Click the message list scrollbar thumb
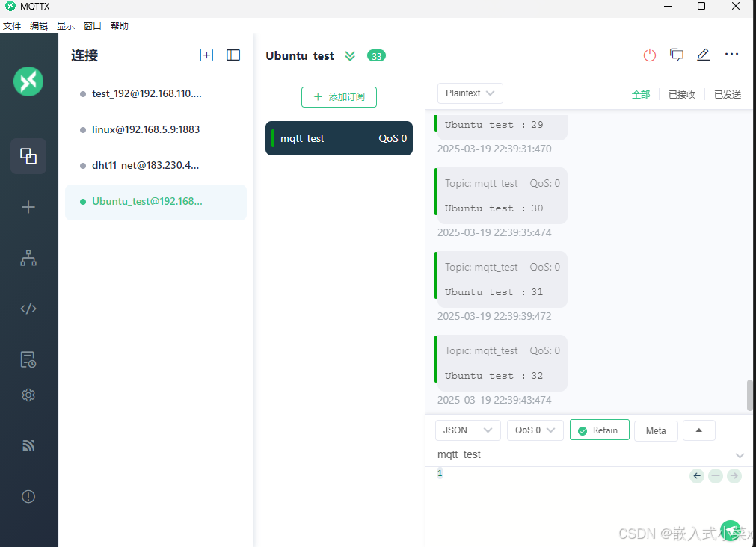This screenshot has height=547, width=756. pos(750,395)
